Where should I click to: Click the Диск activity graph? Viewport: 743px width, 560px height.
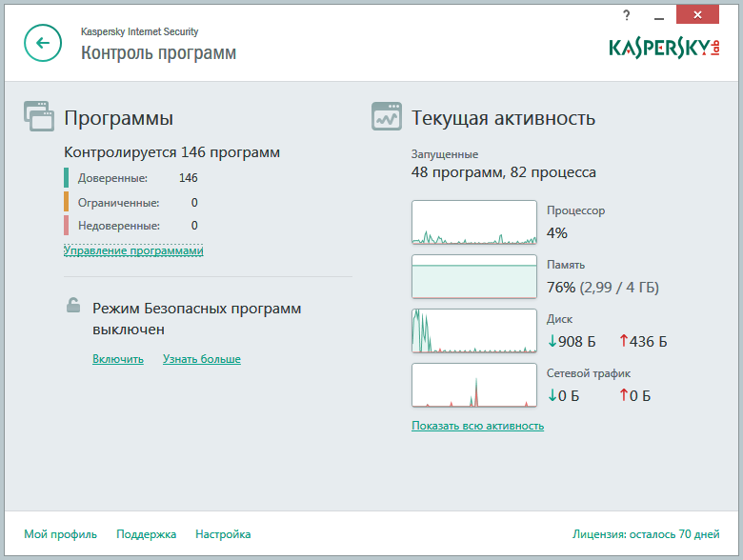pos(474,330)
